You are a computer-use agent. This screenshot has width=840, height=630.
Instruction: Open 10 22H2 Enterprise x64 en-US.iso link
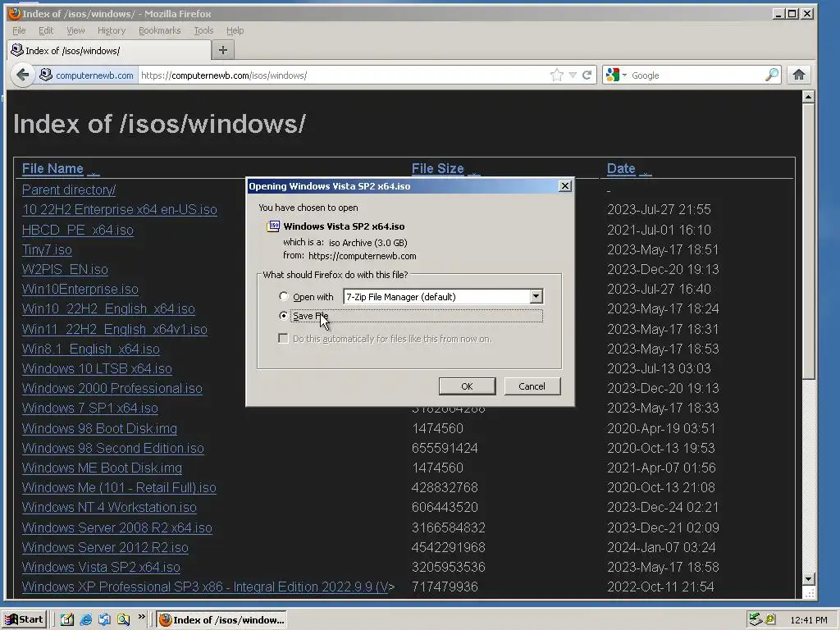click(120, 209)
